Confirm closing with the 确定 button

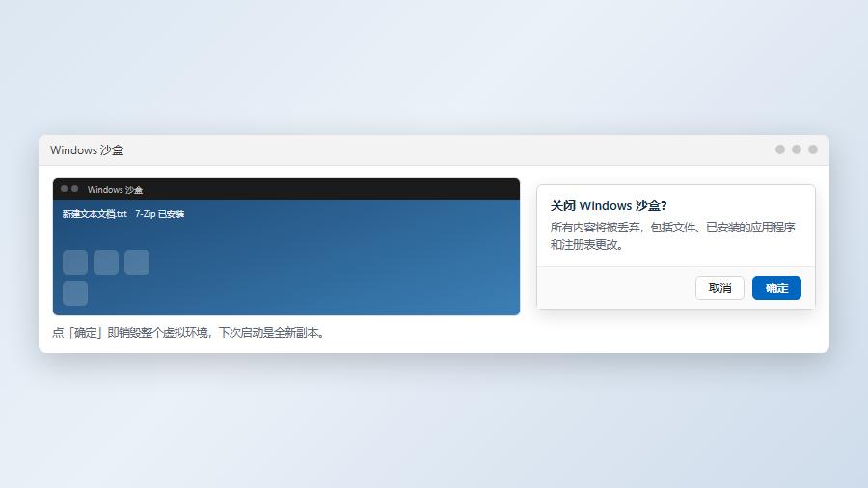pos(776,287)
